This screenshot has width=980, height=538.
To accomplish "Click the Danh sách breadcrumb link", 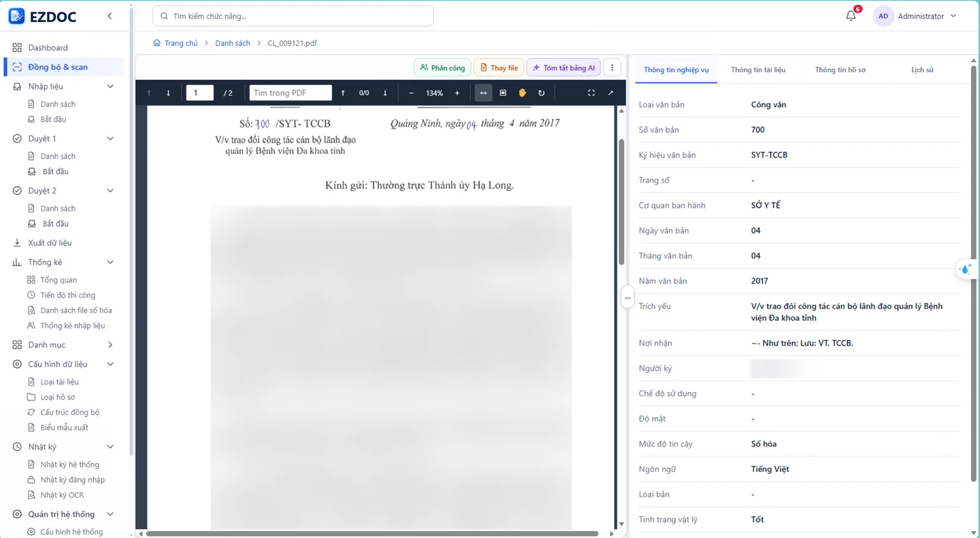I will point(233,43).
